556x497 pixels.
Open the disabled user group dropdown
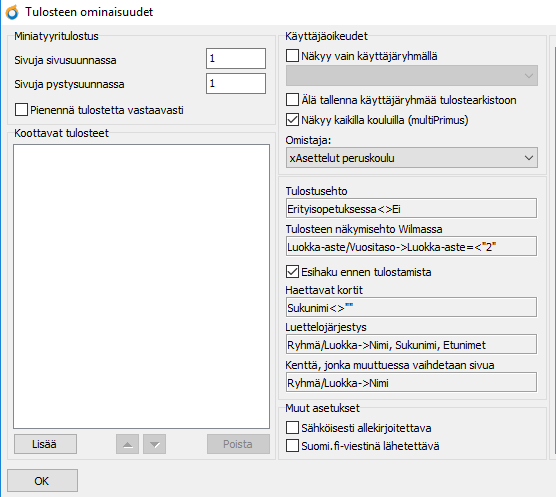pos(412,76)
